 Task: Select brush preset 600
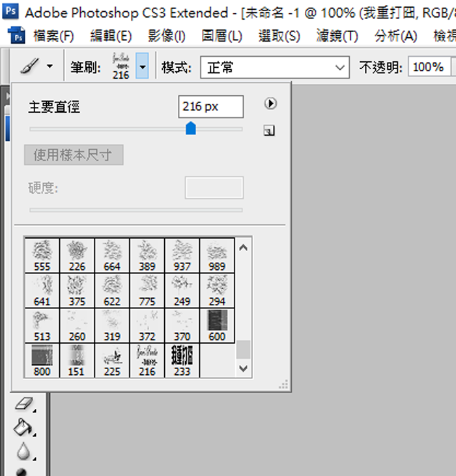217,325
